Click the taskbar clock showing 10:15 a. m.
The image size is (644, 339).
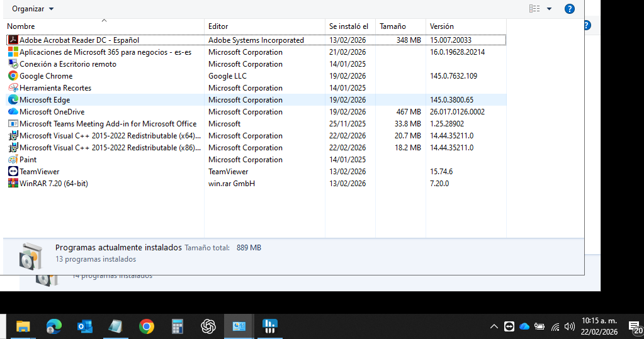pos(599,326)
